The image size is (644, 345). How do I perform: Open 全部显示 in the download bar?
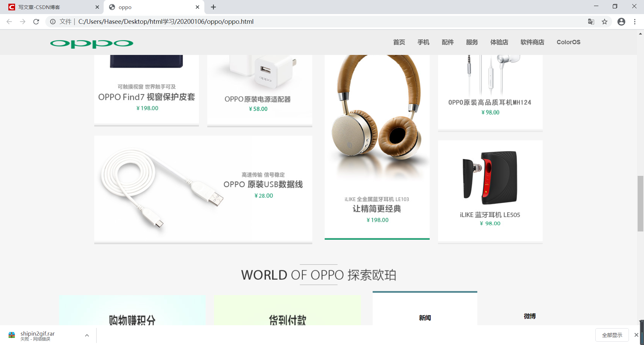coord(612,335)
